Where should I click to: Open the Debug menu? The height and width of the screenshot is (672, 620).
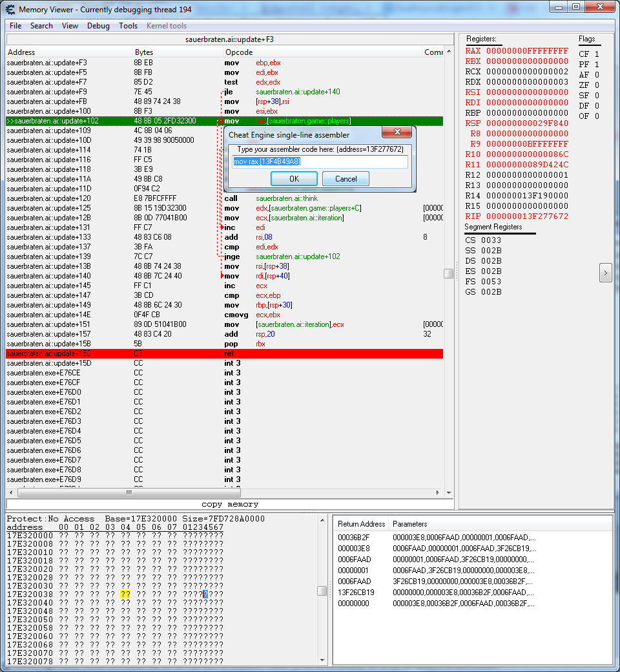pos(98,26)
